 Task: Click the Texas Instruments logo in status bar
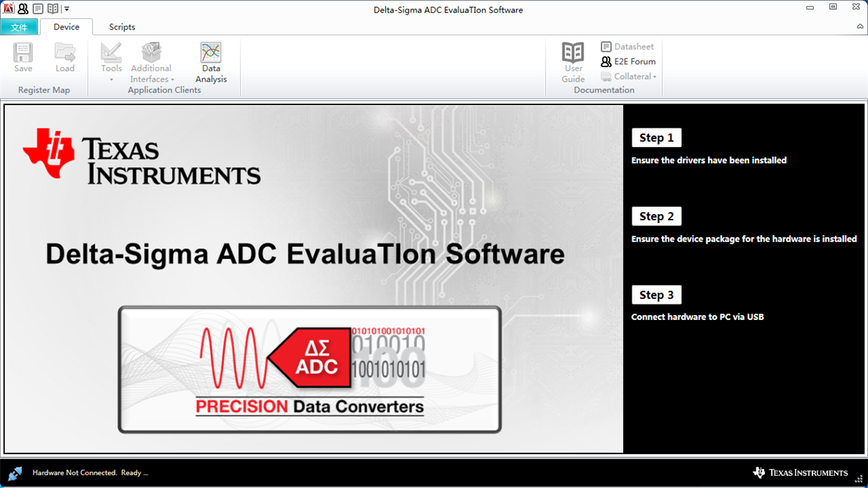[x=800, y=472]
